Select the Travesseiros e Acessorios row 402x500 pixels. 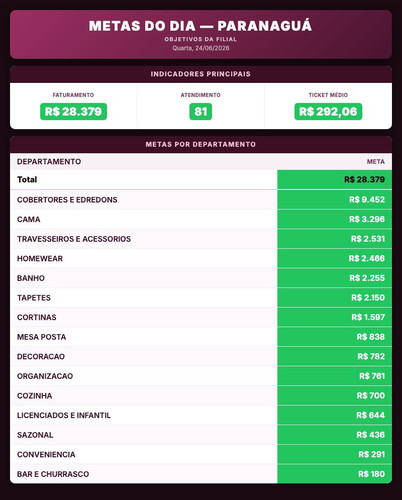pos(201,239)
